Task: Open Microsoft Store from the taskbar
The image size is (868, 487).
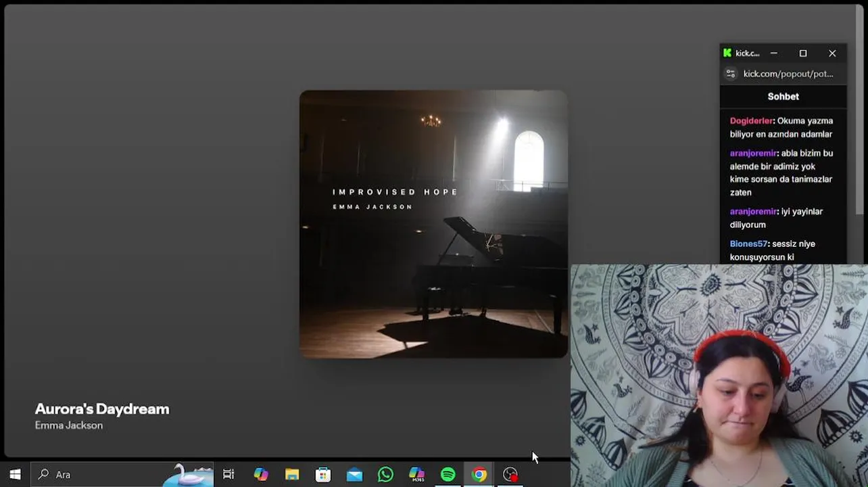Action: pyautogui.click(x=323, y=475)
